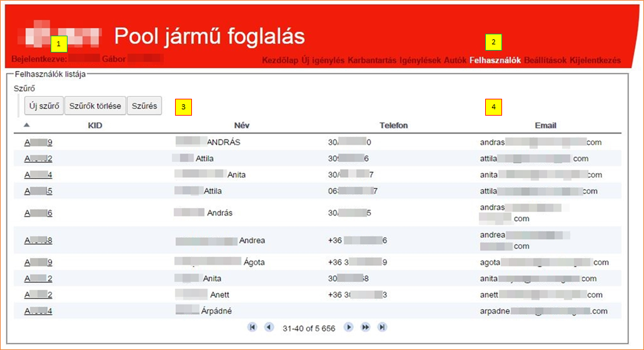Sort the table by Név column header

click(x=241, y=126)
